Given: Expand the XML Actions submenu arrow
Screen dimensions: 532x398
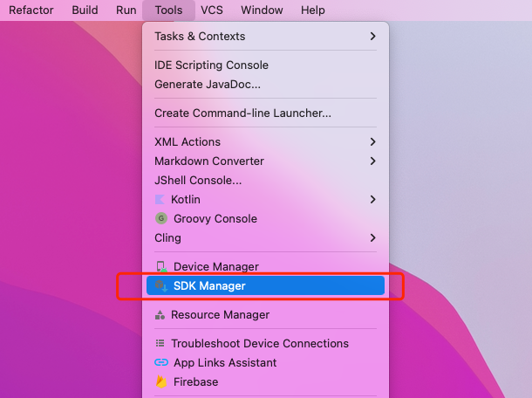Looking at the screenshot, I should (372, 141).
